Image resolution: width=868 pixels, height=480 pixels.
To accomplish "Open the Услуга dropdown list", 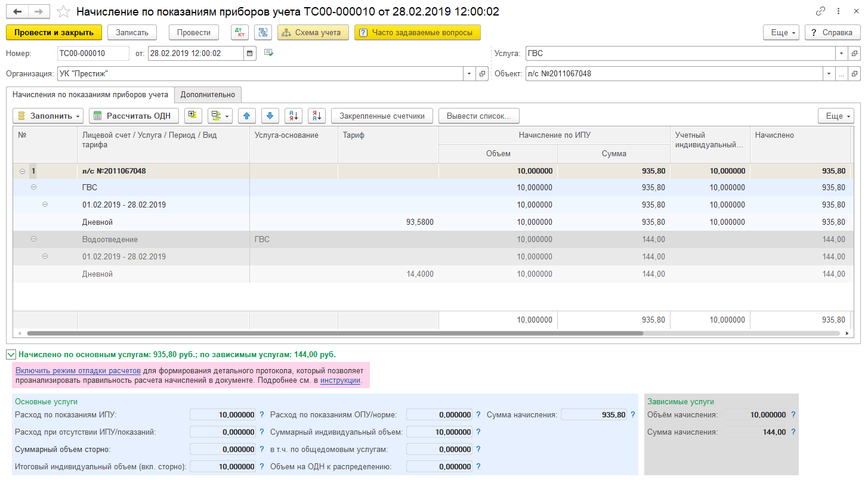I will tap(841, 54).
